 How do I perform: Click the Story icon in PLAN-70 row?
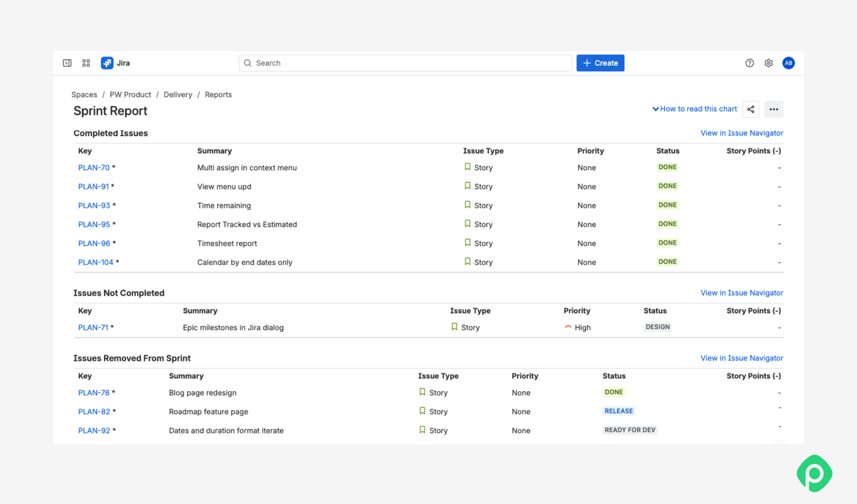pyautogui.click(x=467, y=167)
